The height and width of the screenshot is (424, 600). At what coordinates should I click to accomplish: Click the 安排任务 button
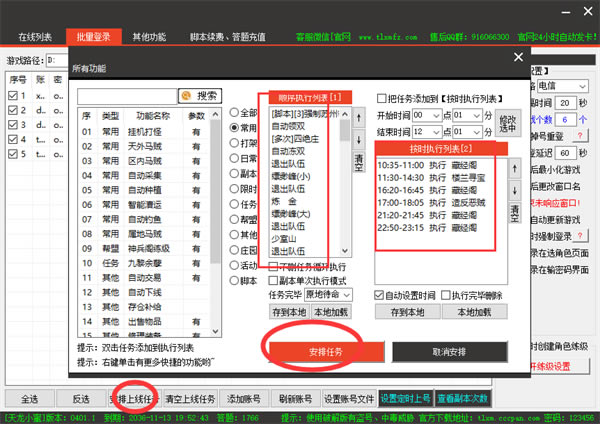pyautogui.click(x=325, y=351)
